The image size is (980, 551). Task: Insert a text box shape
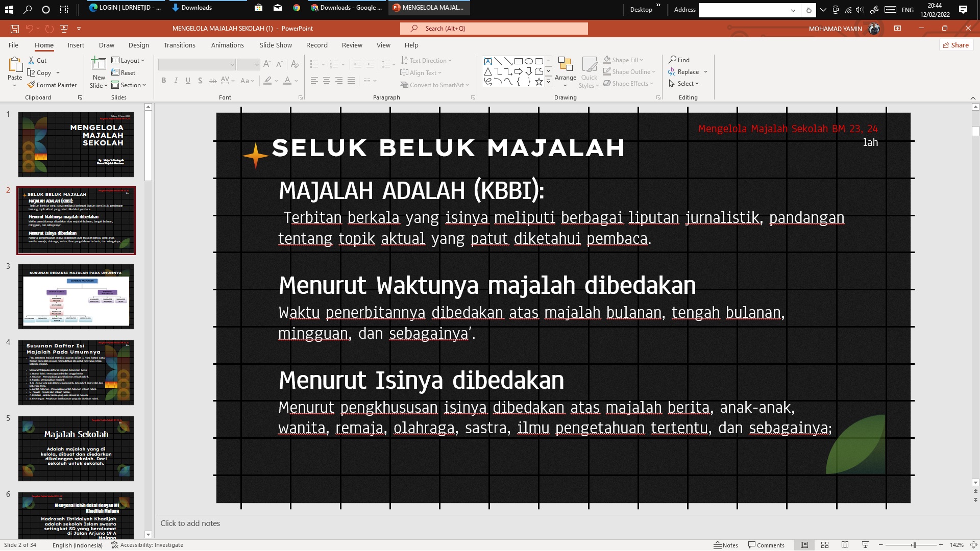488,61
